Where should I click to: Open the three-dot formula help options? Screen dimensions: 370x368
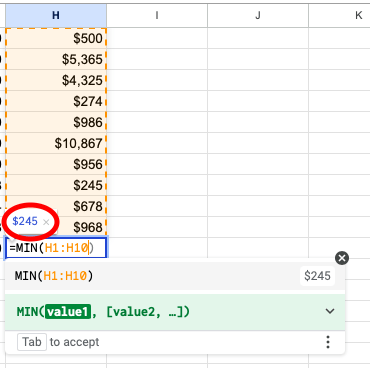pos(328,342)
